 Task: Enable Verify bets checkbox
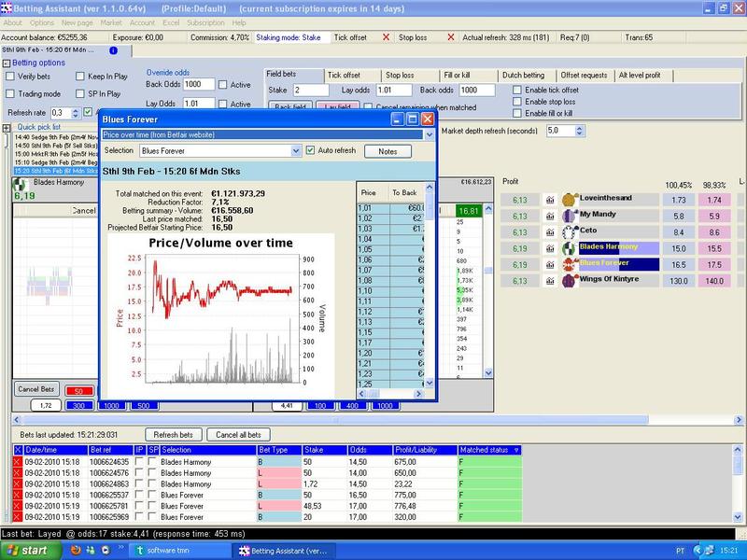pyautogui.click(x=10, y=77)
